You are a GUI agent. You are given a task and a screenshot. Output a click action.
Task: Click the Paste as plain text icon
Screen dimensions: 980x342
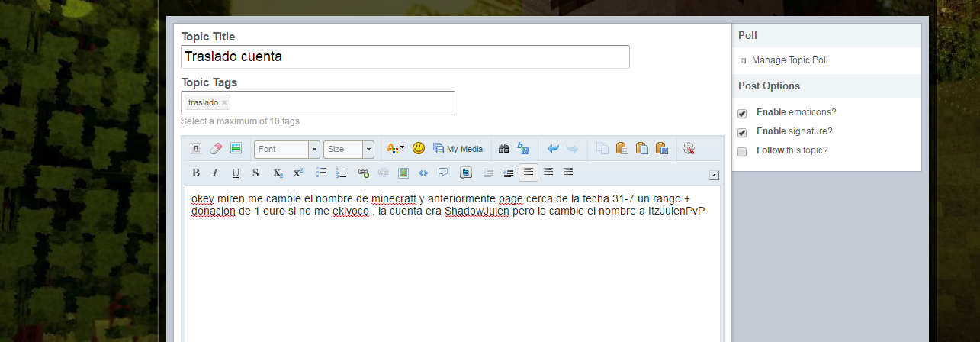642,149
